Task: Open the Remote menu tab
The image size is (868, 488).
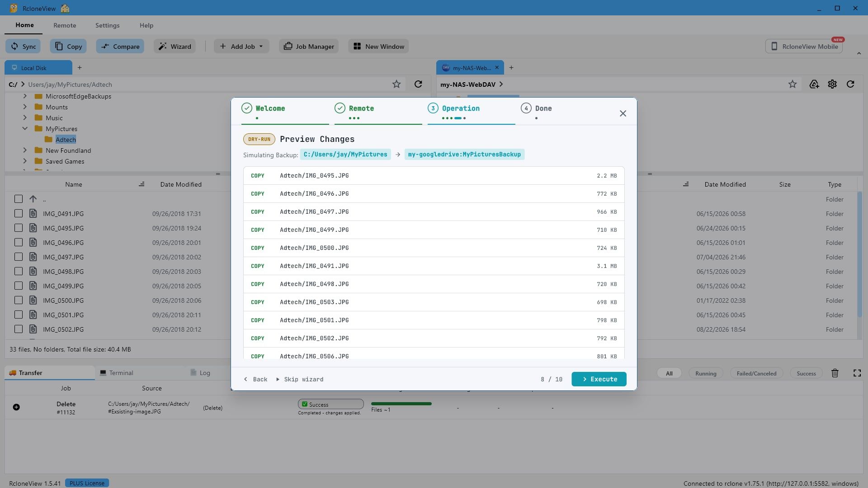Action: 65,25
